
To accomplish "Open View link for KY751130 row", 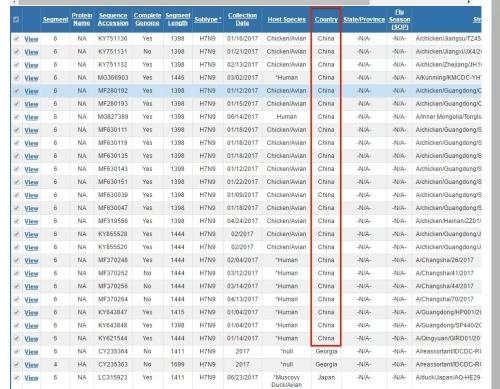I will 31,39.
